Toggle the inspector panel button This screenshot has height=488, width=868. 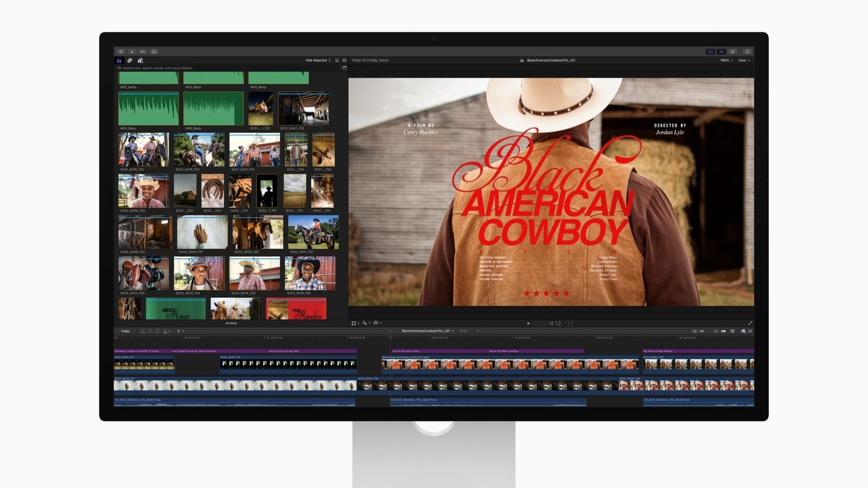[x=733, y=52]
